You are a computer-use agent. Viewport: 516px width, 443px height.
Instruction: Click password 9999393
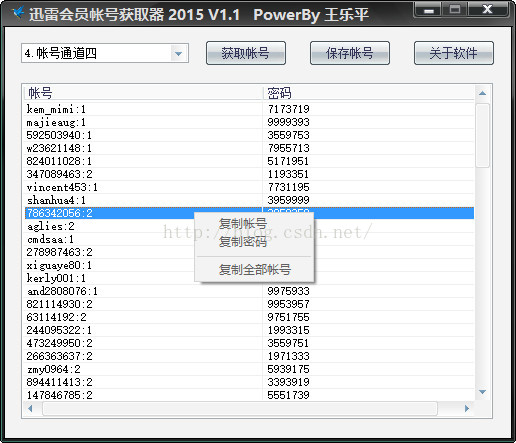click(288, 122)
